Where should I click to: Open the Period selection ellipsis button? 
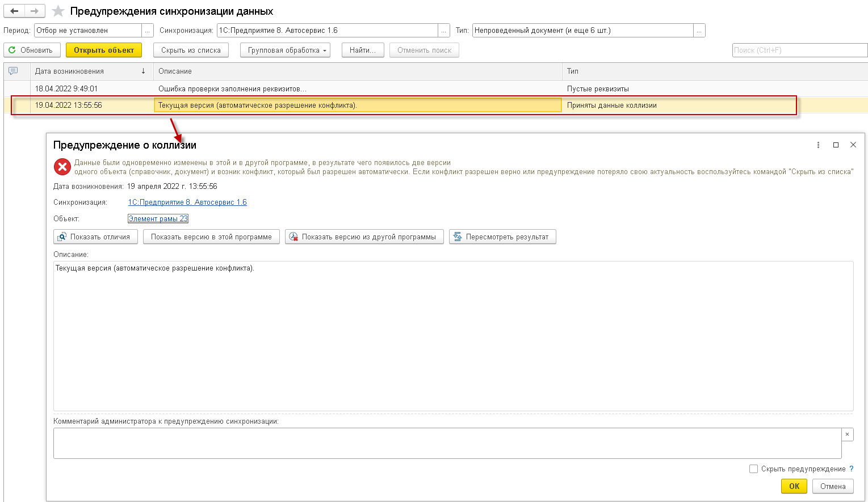[148, 31]
